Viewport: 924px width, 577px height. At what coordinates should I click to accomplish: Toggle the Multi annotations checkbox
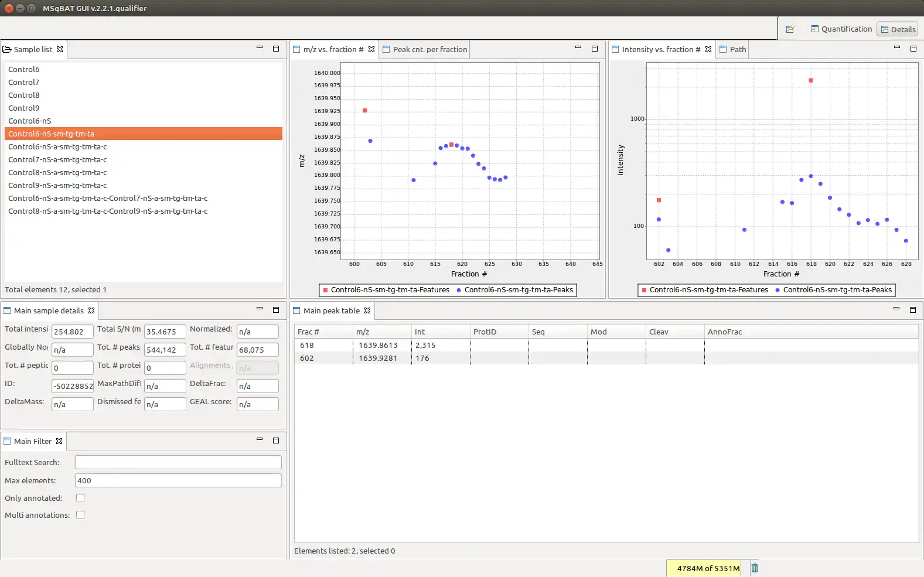[80, 515]
